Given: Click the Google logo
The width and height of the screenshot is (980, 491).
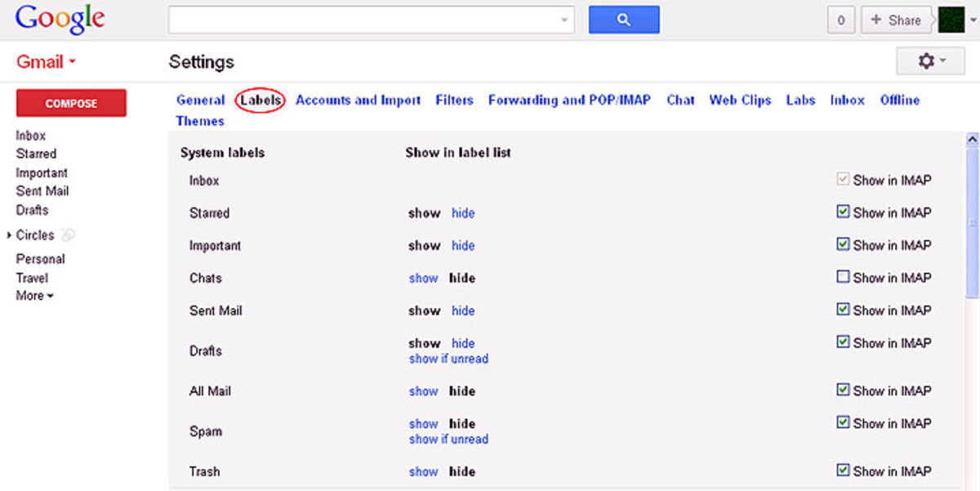Looking at the screenshot, I should [59, 18].
